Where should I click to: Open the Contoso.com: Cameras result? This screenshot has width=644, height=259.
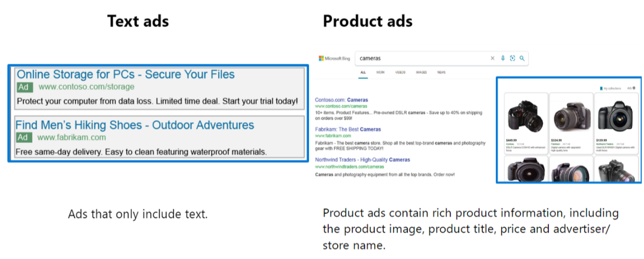pyautogui.click(x=341, y=100)
